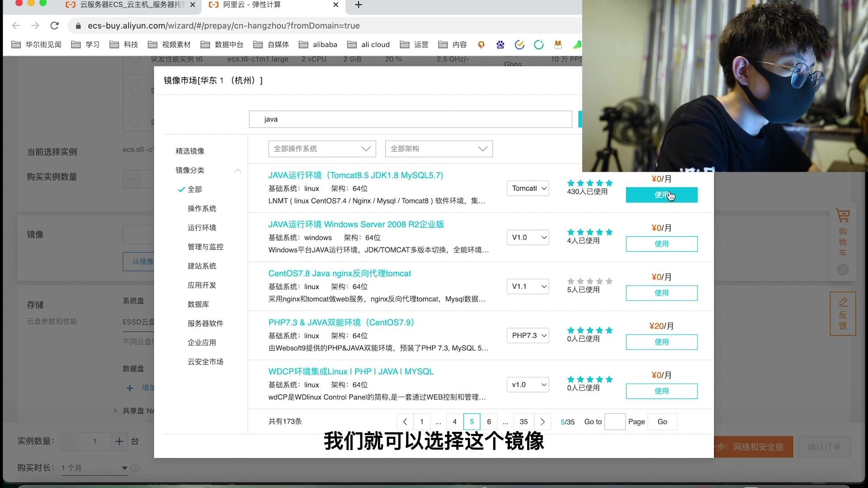The width and height of the screenshot is (868, 488).
Task: Select the 数据库 category
Action: (198, 304)
